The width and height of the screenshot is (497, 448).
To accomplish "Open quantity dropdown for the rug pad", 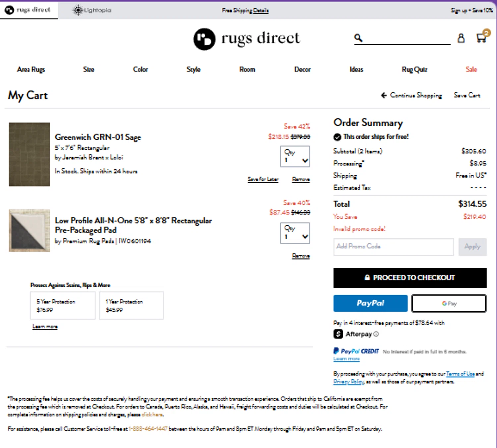I will [295, 233].
